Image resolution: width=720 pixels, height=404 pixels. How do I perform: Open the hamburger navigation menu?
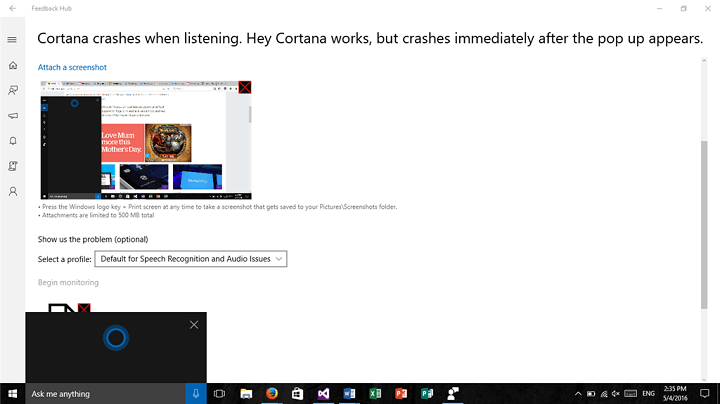[12, 40]
